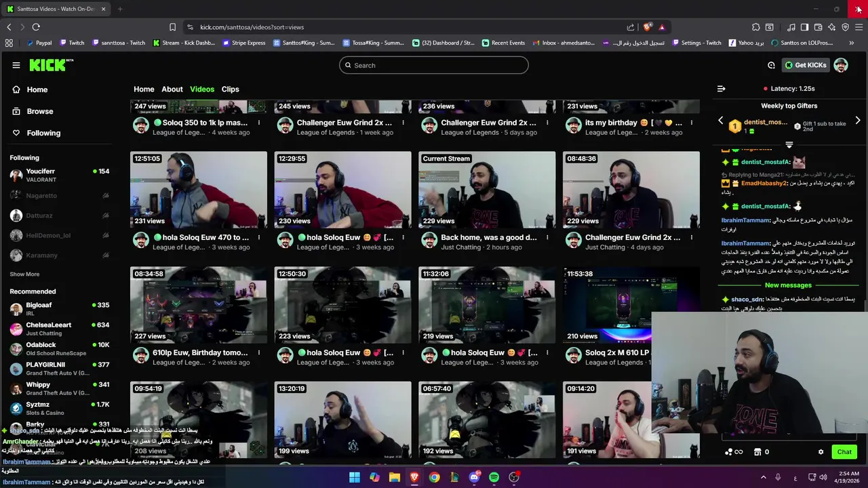The height and width of the screenshot is (488, 868).
Task: Click EmadHabashy2 username in chat
Action: click(764, 183)
